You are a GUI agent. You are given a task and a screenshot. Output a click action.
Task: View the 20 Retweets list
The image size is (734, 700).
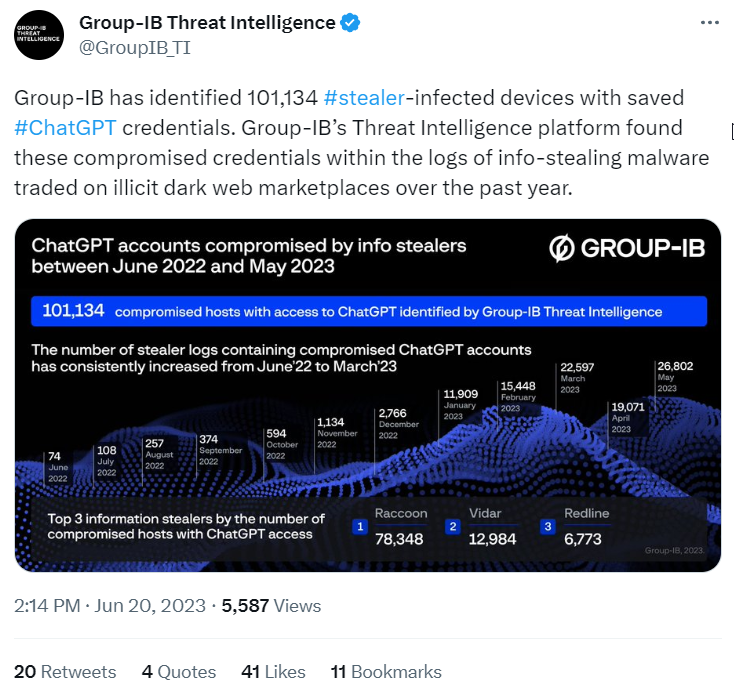65,672
